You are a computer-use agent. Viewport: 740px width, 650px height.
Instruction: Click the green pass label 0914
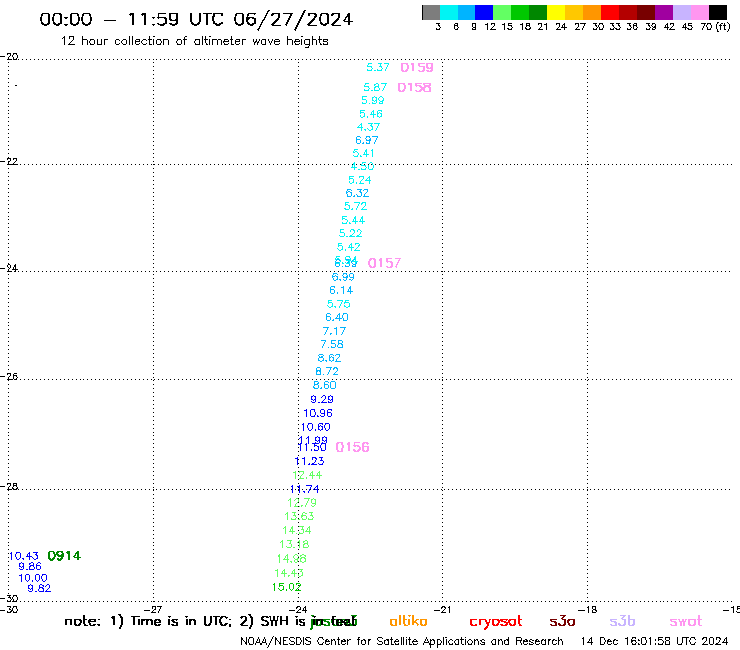pos(64,556)
